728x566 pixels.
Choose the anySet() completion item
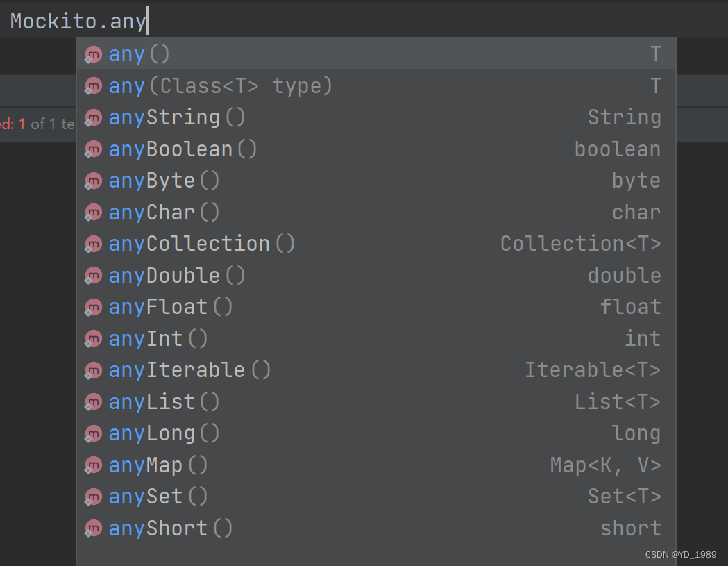point(158,497)
